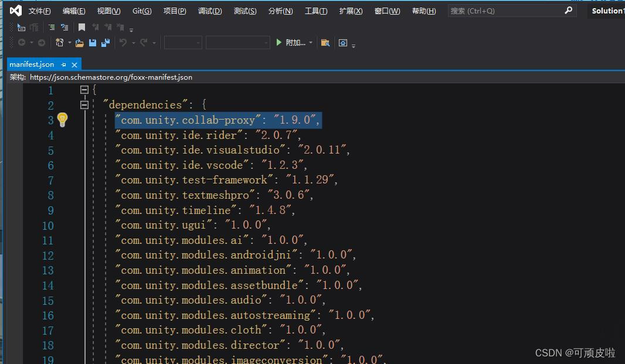Toggle a bookmark with the bookmark icon

pyautogui.click(x=81, y=26)
